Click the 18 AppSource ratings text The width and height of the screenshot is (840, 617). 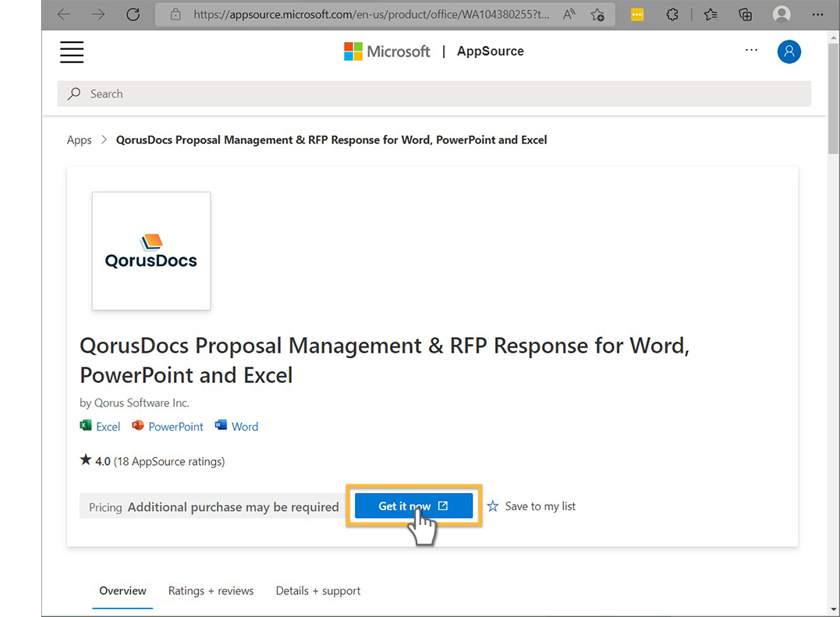(169, 462)
